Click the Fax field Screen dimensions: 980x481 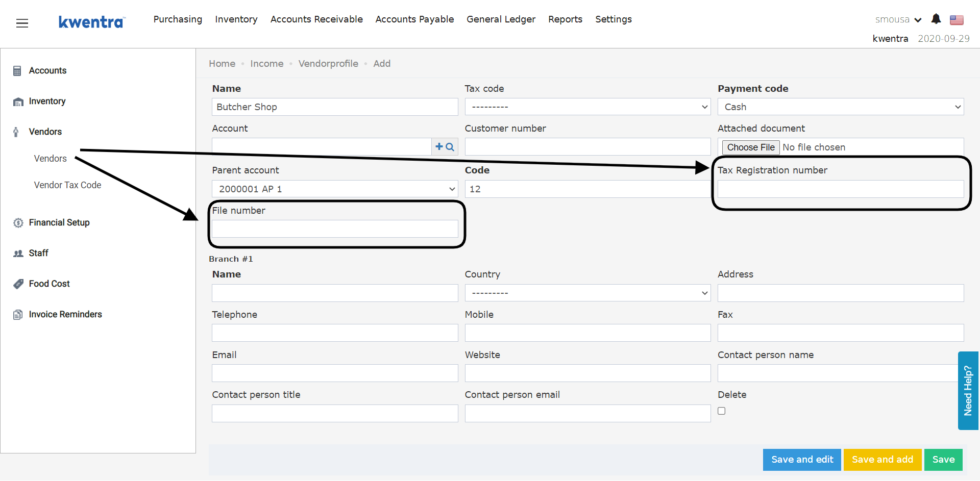pos(841,333)
